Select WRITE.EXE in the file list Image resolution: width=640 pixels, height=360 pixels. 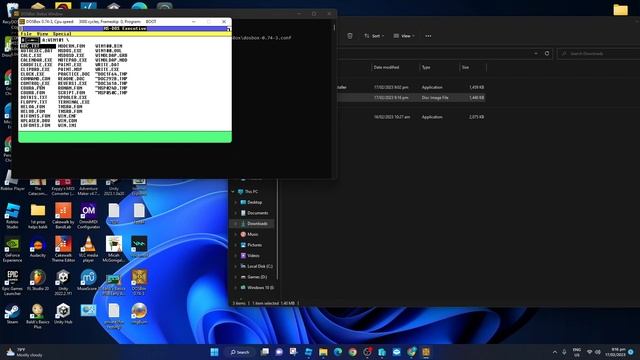pyautogui.click(x=107, y=69)
